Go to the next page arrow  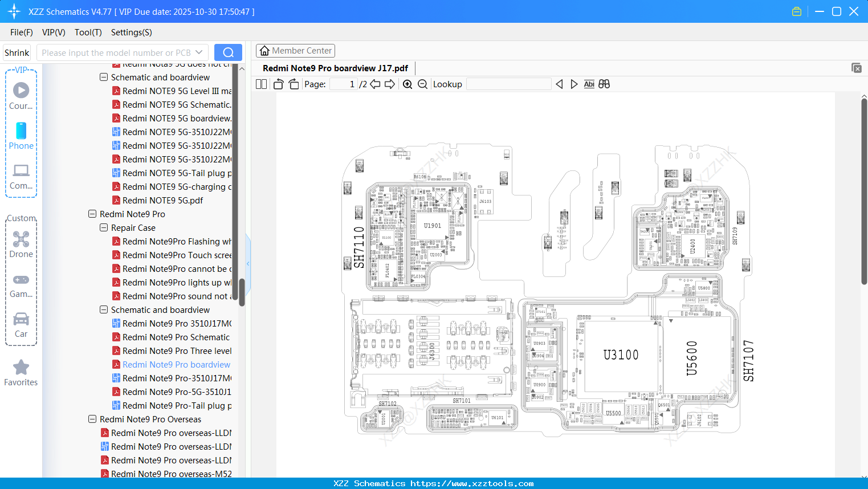click(x=390, y=84)
